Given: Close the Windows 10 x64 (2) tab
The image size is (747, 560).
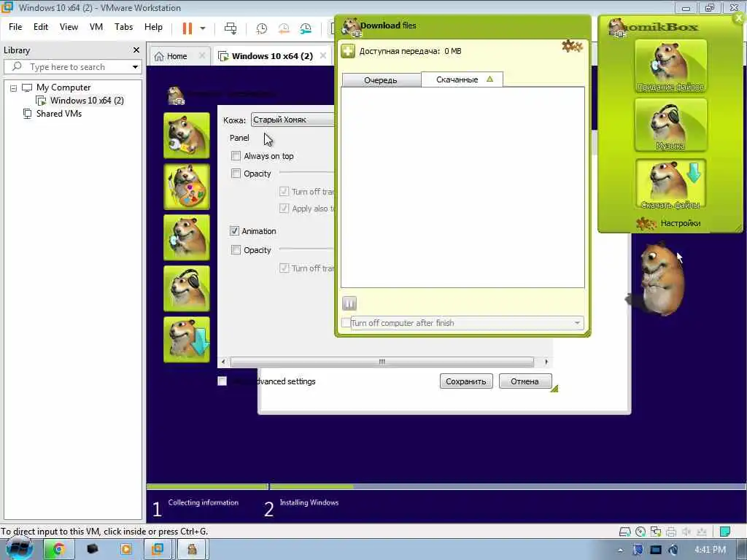Looking at the screenshot, I should tap(323, 55).
